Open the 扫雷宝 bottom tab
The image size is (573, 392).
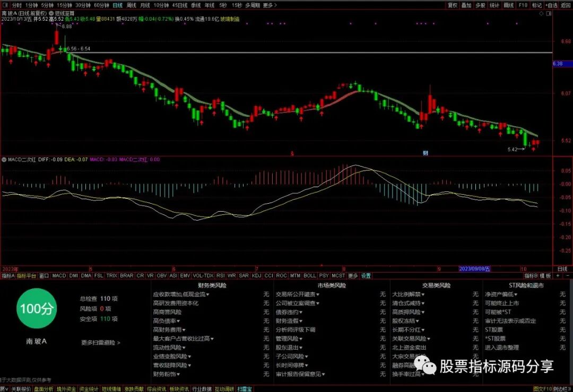tap(245, 389)
